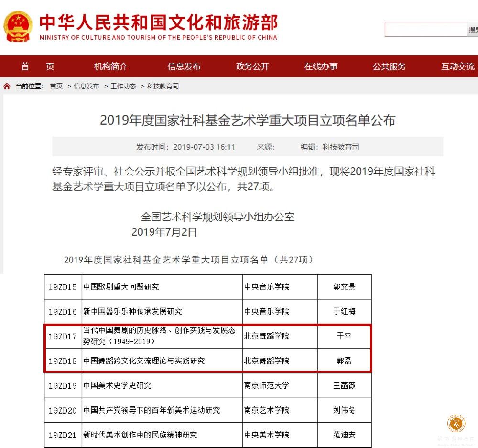Screen dimensions: 478x448
Task: Click project title 中国共产党领导下的百年新美术运动研究
Action: [x=152, y=411]
